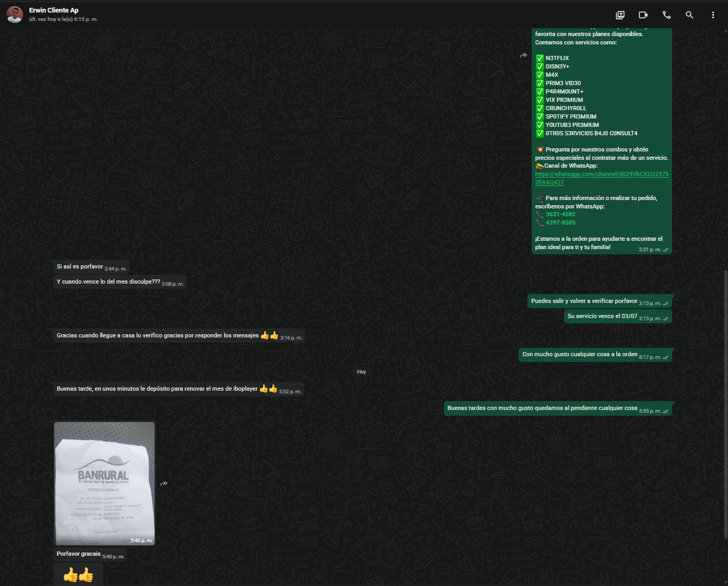Click the 2:31 p. m. timestamp on the promo message
Viewport: 728px width, 586px height.
650,250
